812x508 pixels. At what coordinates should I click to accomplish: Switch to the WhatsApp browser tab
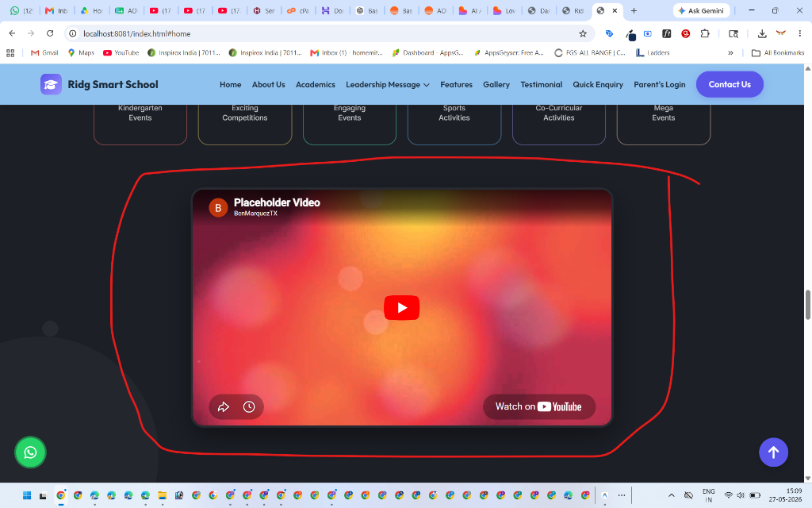[x=21, y=10]
